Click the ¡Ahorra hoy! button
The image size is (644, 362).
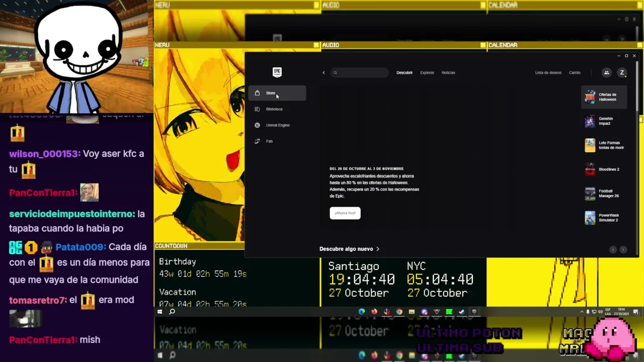[345, 213]
